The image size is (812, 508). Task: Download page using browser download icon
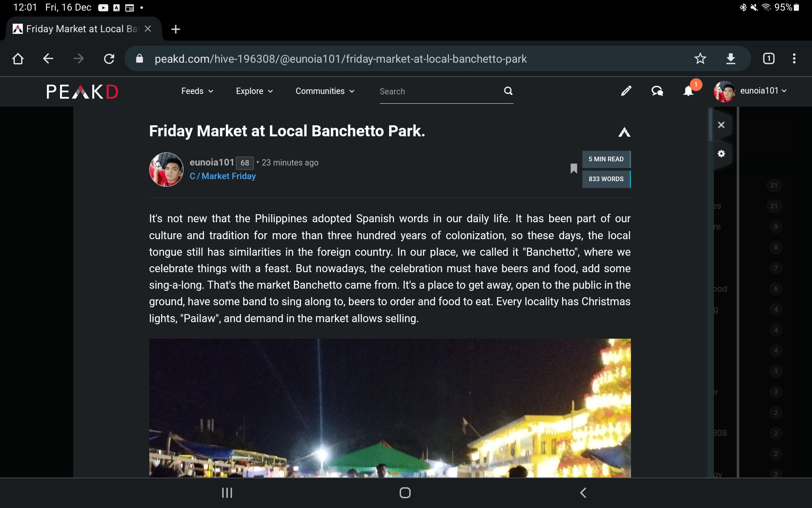731,58
